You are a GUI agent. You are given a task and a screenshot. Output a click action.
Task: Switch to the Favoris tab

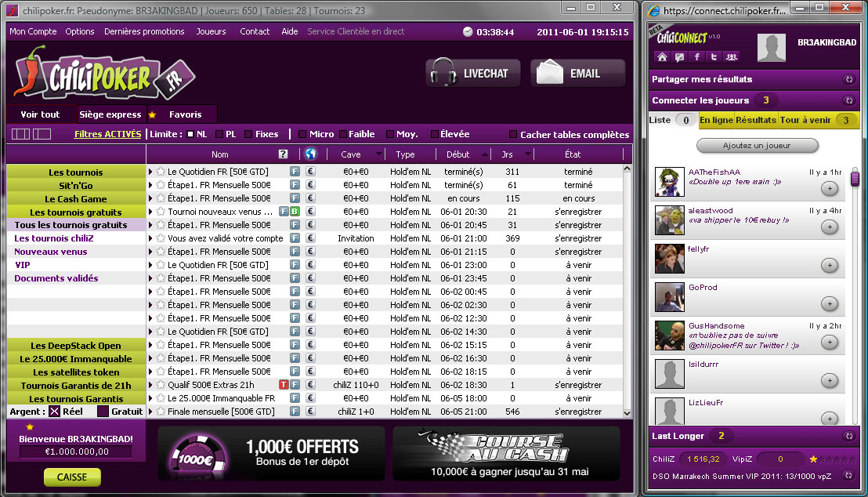[x=182, y=114]
